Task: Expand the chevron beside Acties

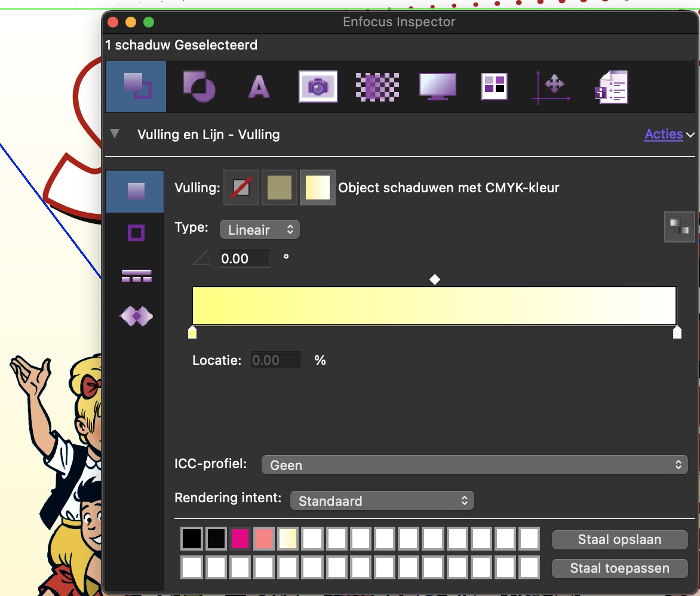Action: (x=690, y=134)
